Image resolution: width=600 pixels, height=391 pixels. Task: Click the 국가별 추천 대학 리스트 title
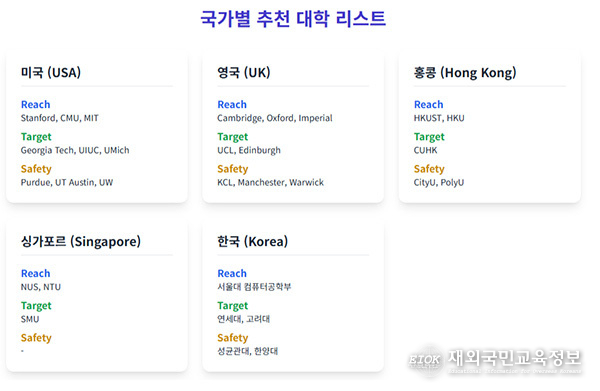[x=293, y=18]
